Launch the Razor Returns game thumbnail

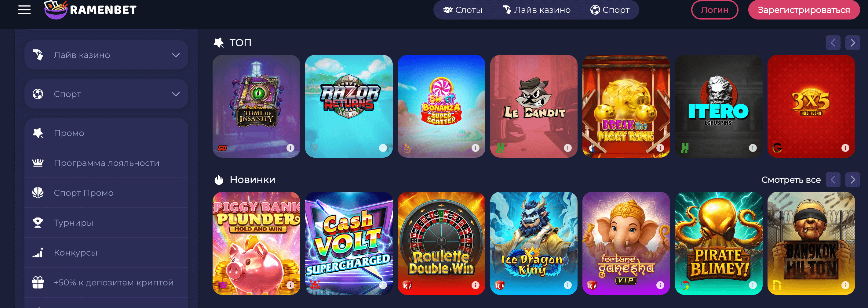point(349,106)
